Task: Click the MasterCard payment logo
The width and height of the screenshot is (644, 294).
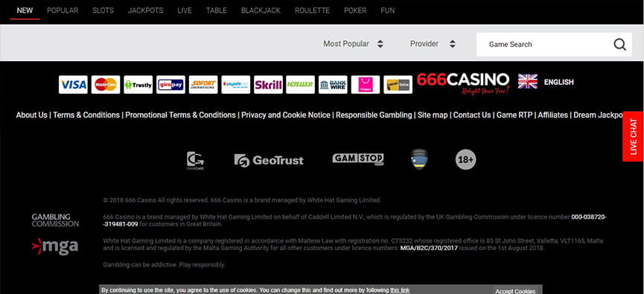Action: 106,85
